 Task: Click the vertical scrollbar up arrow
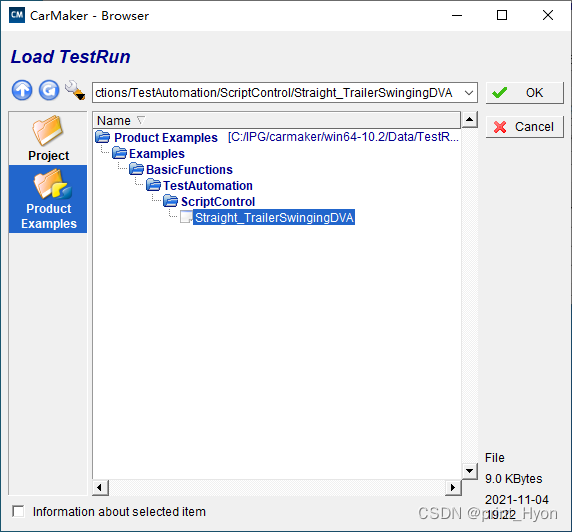[x=469, y=120]
